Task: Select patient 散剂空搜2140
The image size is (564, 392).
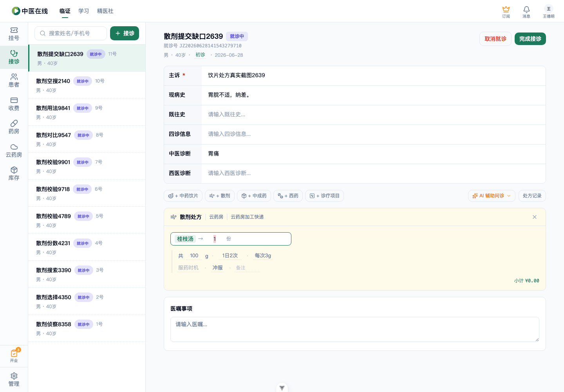Action: point(87,85)
